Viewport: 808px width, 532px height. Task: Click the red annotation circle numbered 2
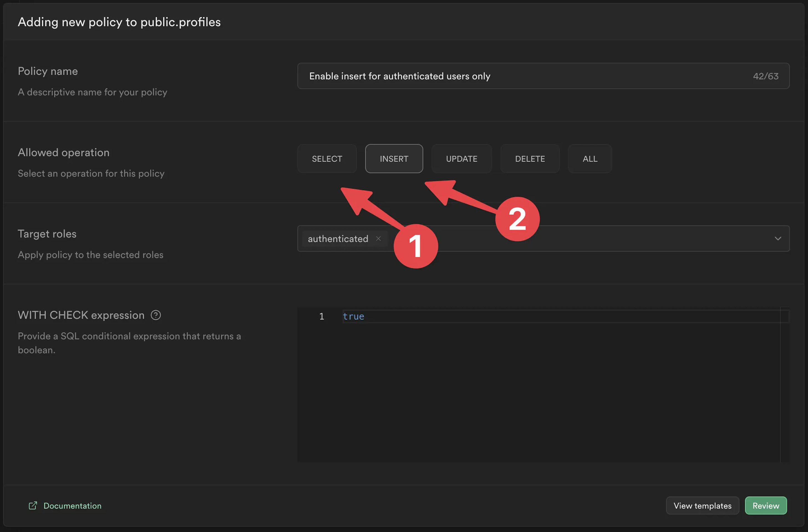tap(517, 219)
